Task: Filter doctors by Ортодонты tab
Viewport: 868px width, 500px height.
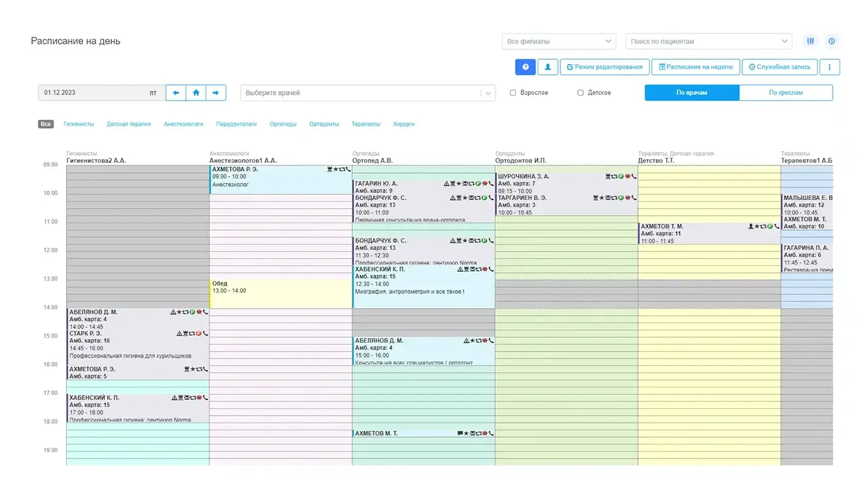Action: (324, 125)
